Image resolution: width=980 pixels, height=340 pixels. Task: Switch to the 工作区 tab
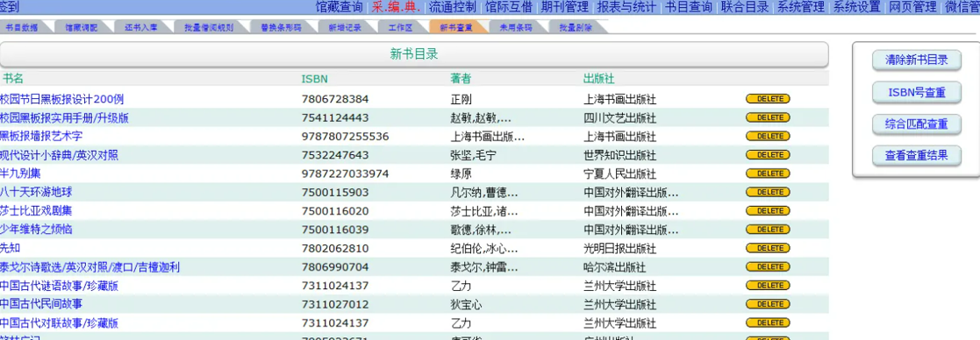pyautogui.click(x=402, y=27)
